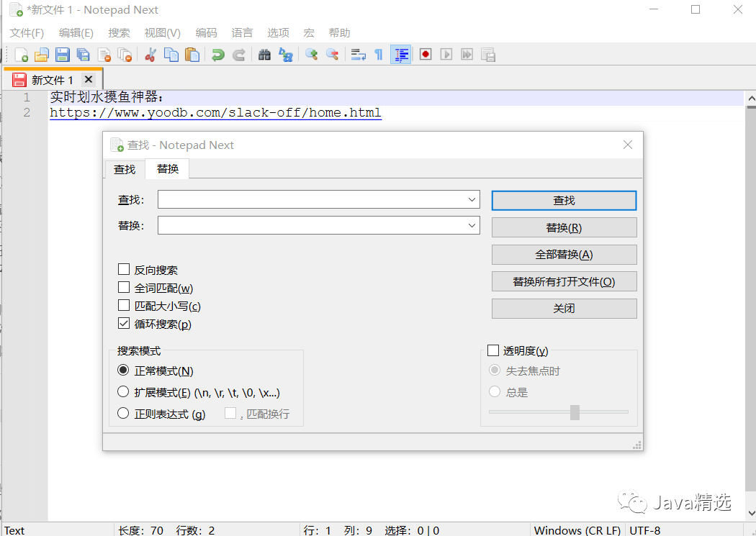
Task: Cut selection with the scissors icon
Action: (x=150, y=55)
